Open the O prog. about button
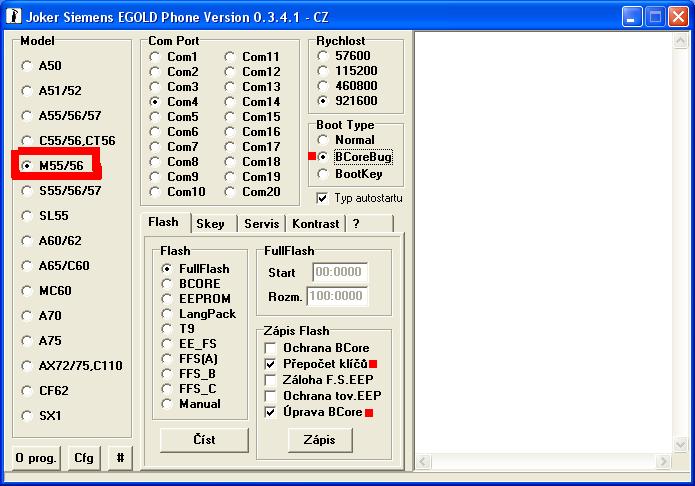The width and height of the screenshot is (695, 486). click(36, 458)
